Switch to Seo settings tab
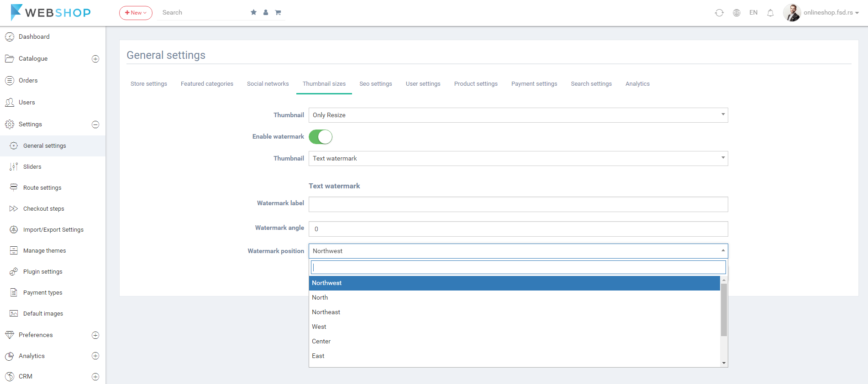Image resolution: width=868 pixels, height=384 pixels. tap(376, 84)
